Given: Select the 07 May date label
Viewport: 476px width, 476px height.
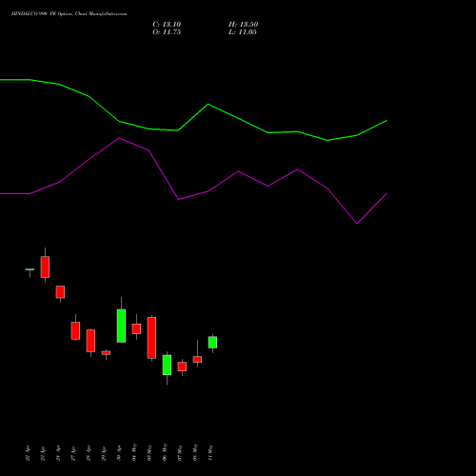Looking at the screenshot, I should (x=180, y=452).
